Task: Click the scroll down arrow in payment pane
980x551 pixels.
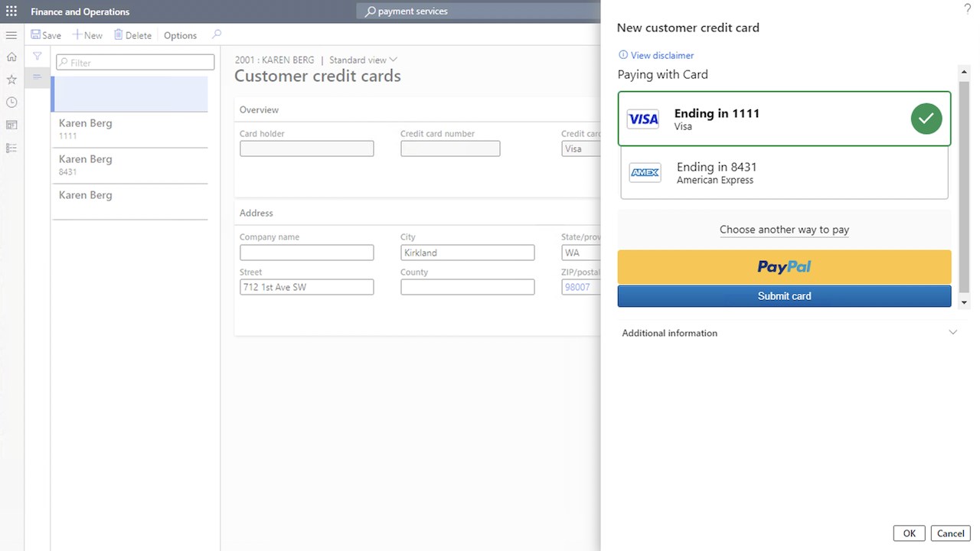Action: coord(965,303)
